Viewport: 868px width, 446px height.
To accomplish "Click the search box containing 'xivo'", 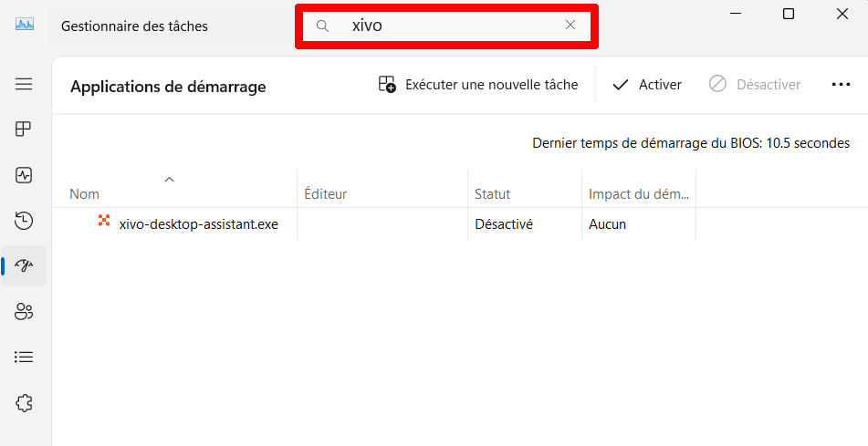I will pyautogui.click(x=447, y=26).
